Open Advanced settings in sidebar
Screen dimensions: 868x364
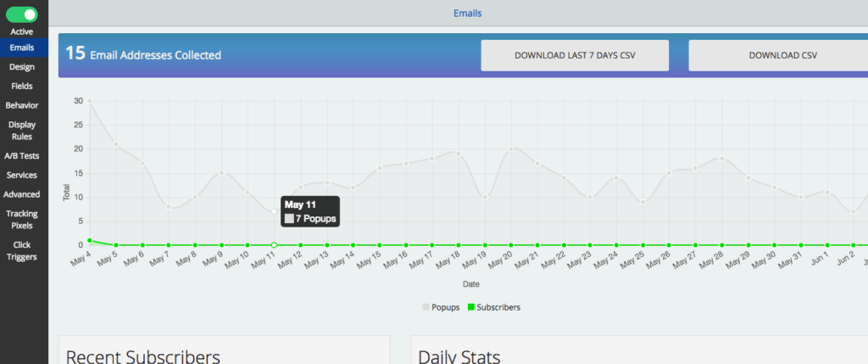click(21, 194)
